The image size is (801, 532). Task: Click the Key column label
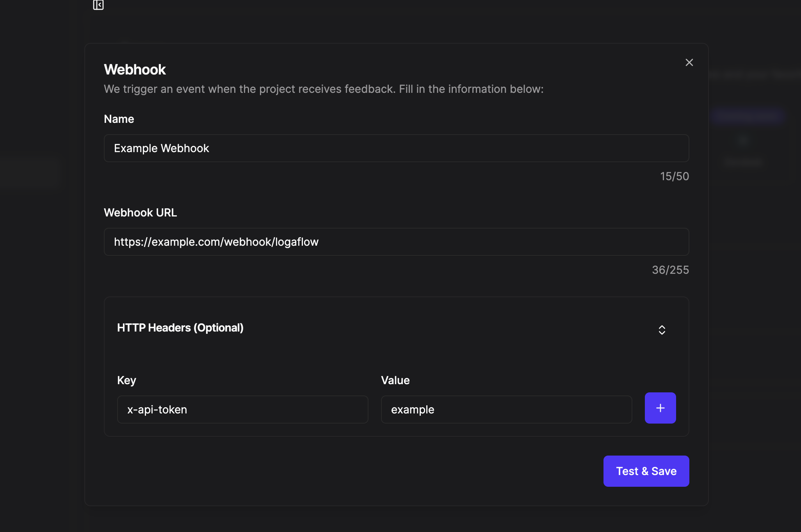(126, 380)
